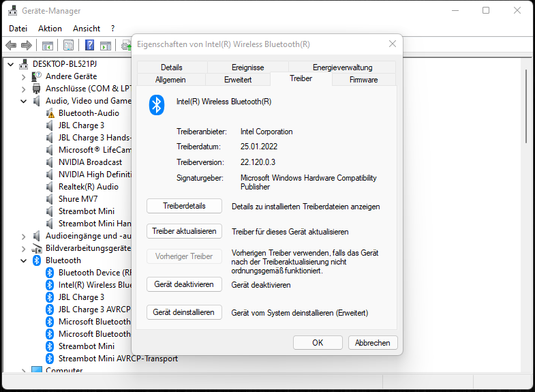Open the Aktion menu
The height and width of the screenshot is (392, 535).
click(x=50, y=29)
